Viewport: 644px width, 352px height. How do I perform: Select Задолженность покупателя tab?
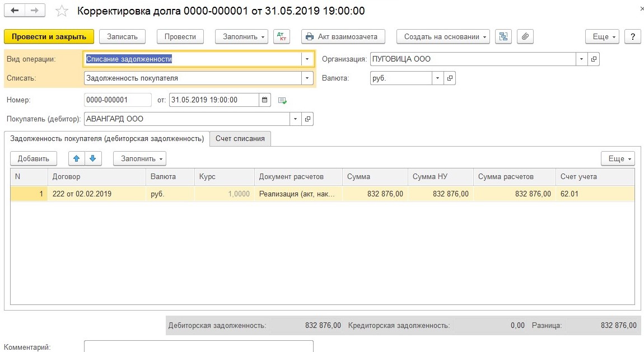click(x=106, y=139)
